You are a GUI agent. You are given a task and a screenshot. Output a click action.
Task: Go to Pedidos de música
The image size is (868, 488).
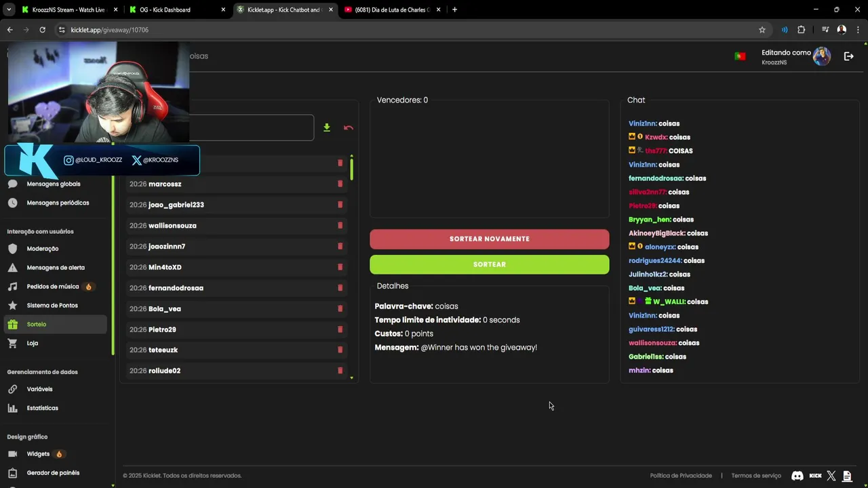(53, 287)
